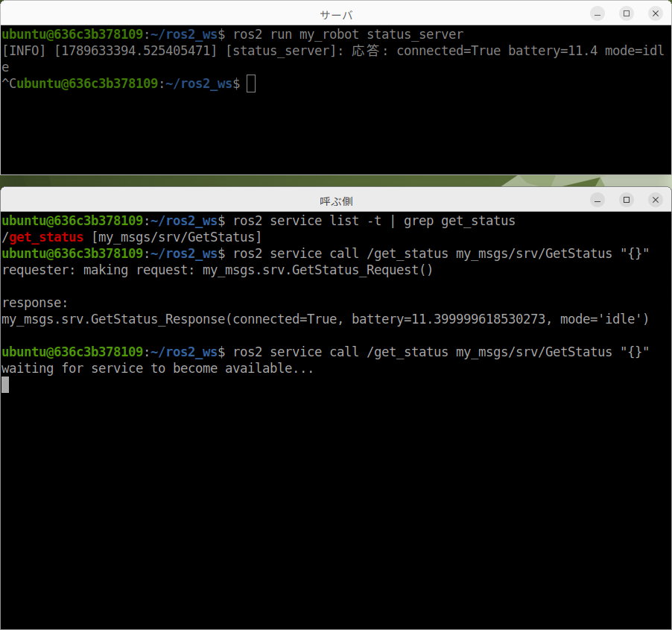Click the ^C interrupt mark in サーバ terminal
The width and height of the screenshot is (672, 630).
9,84
